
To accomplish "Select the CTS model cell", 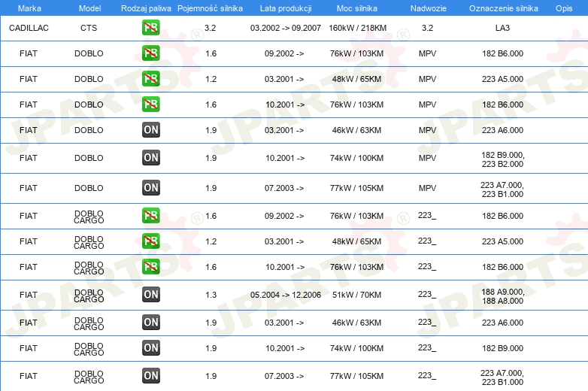I will coord(89,28).
